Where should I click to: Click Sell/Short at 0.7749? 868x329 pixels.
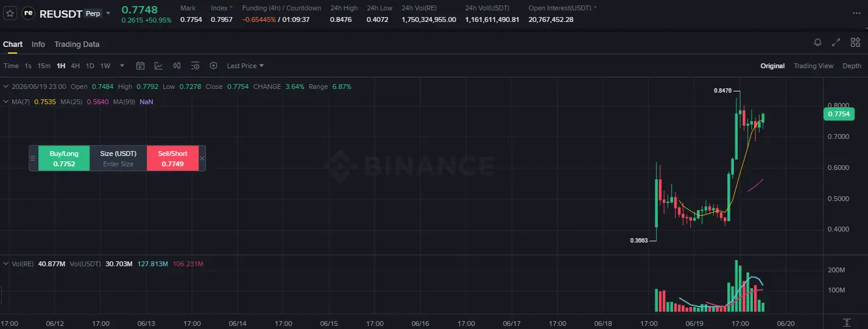click(173, 158)
